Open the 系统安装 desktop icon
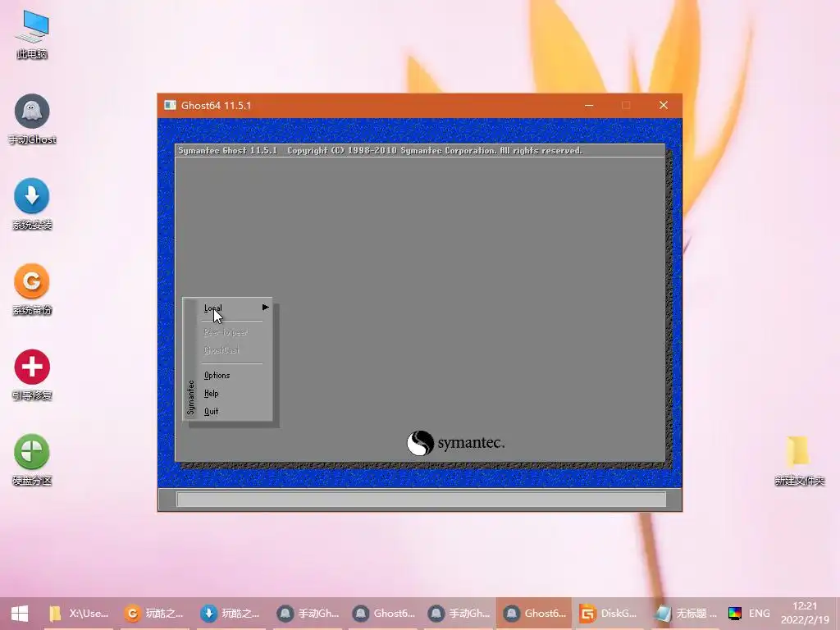 (x=32, y=204)
